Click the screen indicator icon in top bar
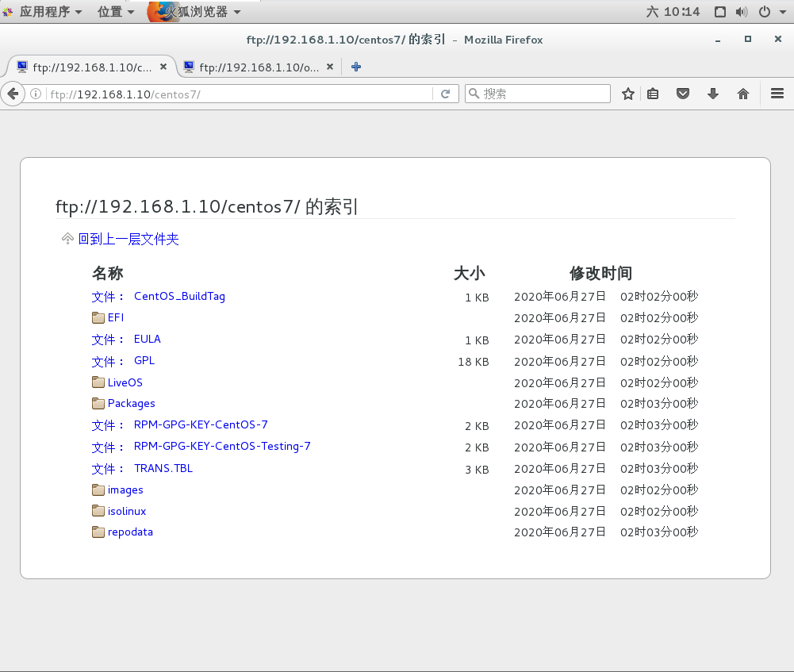This screenshot has width=794, height=672. [720, 12]
